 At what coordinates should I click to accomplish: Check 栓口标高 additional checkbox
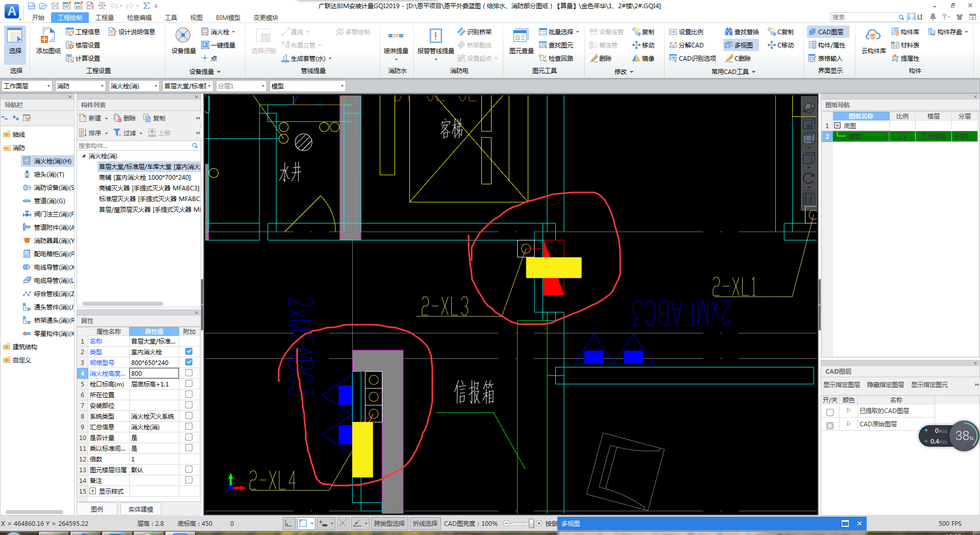[189, 384]
